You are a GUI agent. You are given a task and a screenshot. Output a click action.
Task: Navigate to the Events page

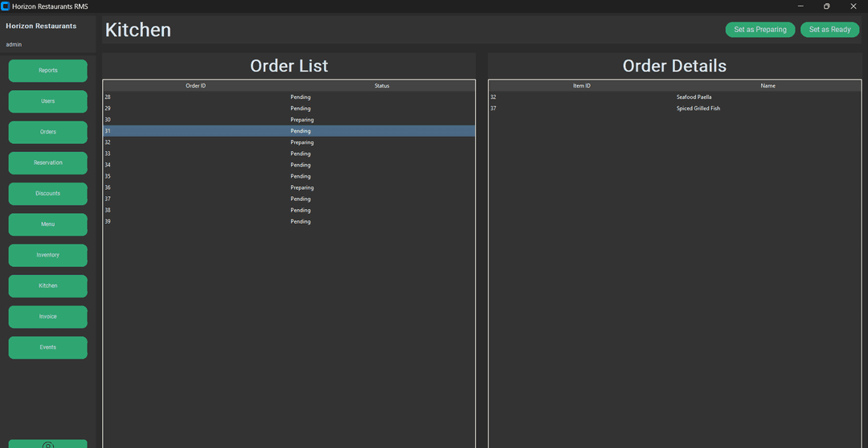pos(47,347)
